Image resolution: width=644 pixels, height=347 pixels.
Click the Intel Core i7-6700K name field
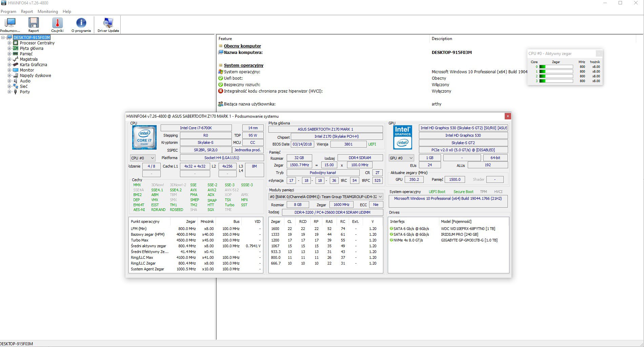click(x=196, y=128)
